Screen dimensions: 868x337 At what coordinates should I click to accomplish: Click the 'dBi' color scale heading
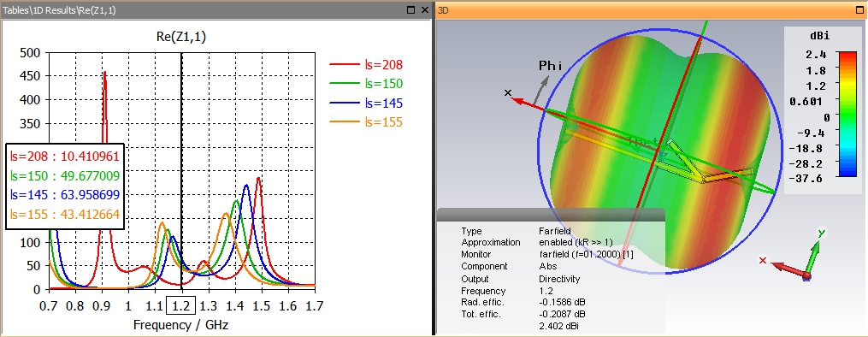(x=820, y=35)
